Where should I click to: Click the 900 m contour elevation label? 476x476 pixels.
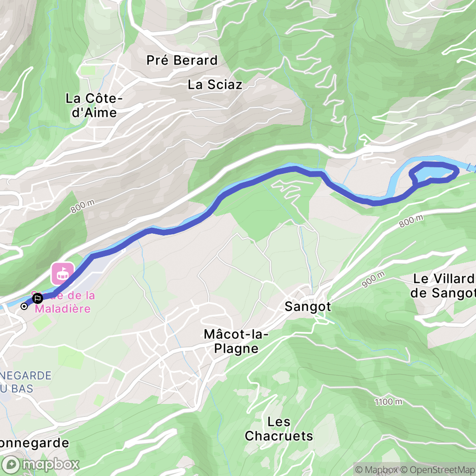(373, 279)
